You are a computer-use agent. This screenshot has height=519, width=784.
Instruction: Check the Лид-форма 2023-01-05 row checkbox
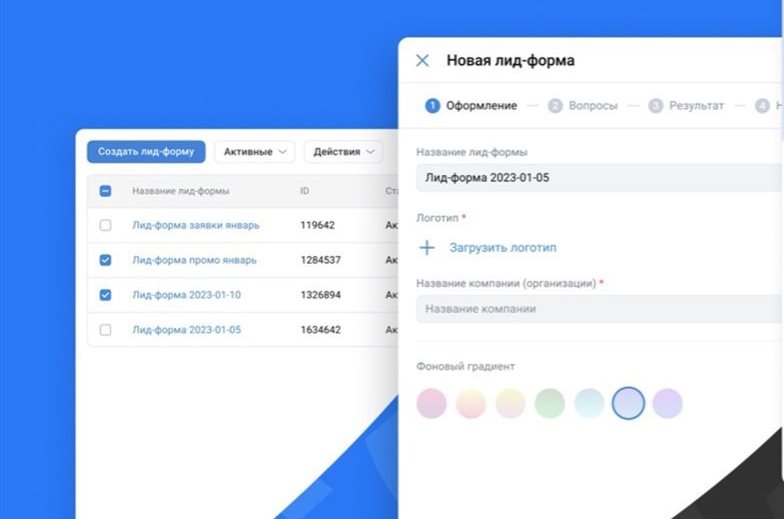coord(106,330)
